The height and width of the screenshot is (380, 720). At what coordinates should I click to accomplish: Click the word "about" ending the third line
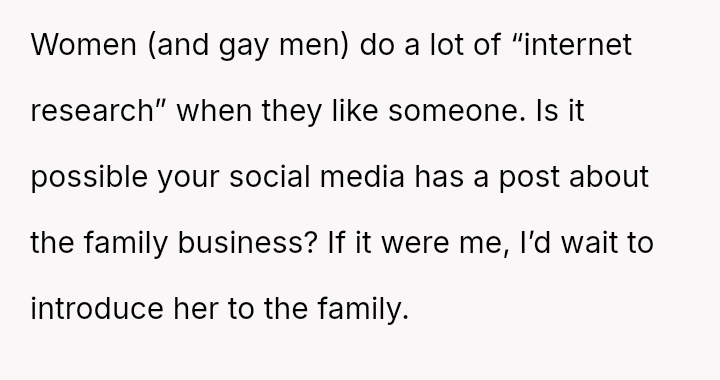click(609, 177)
